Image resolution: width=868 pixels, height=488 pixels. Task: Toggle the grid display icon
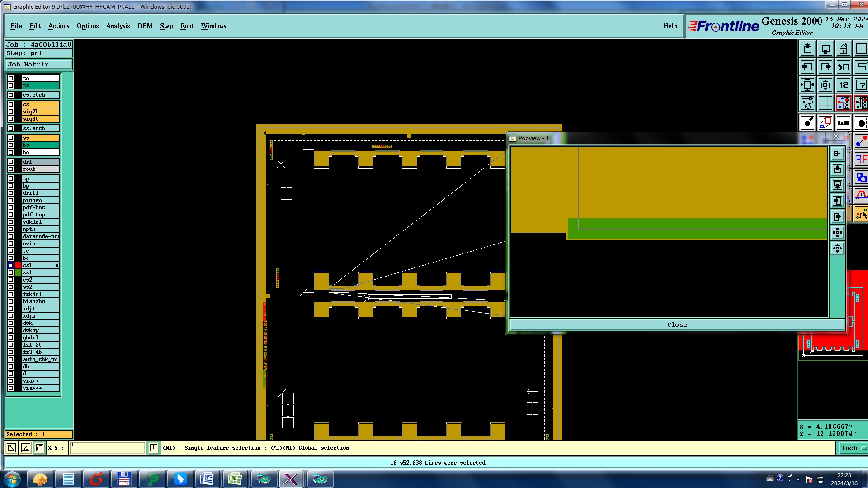click(x=826, y=103)
